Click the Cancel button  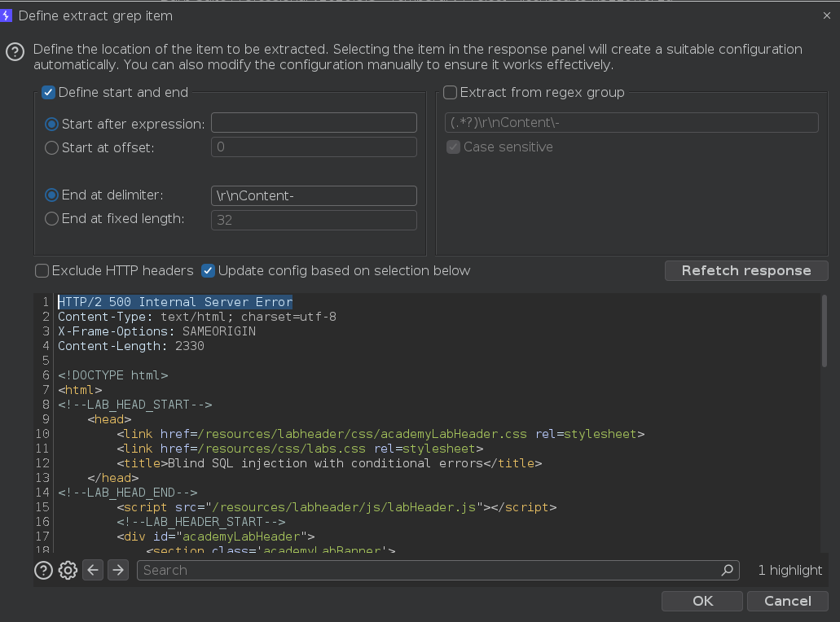[x=788, y=601]
